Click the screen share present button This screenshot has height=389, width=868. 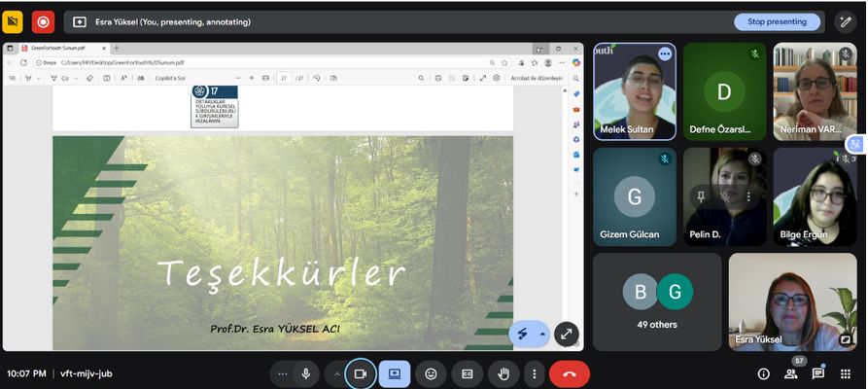coord(395,373)
